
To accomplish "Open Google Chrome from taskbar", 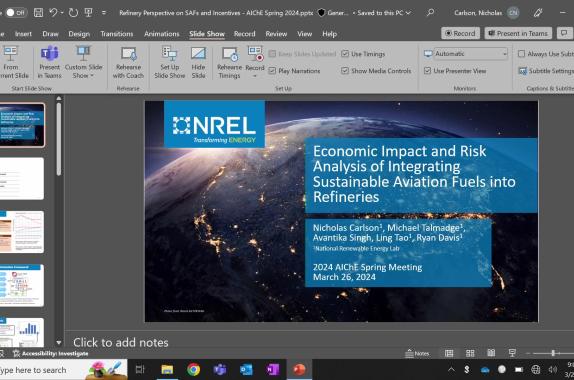I will tap(194, 370).
